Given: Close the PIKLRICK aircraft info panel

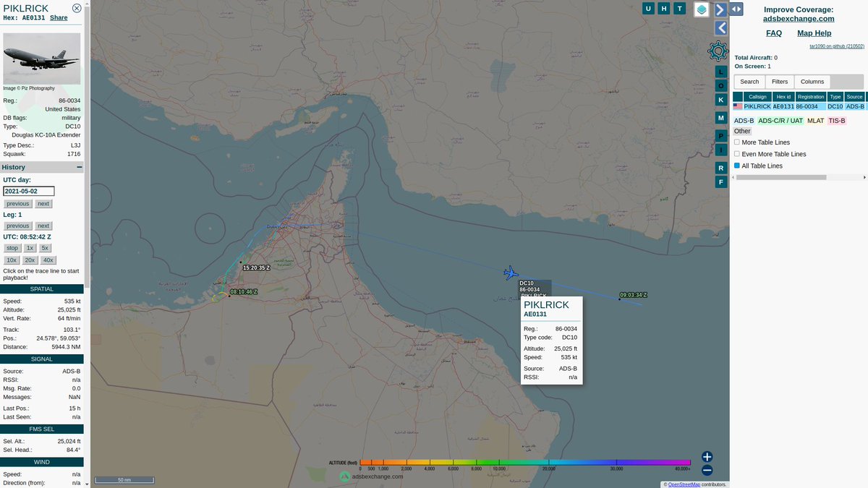Looking at the screenshot, I should 77,8.
